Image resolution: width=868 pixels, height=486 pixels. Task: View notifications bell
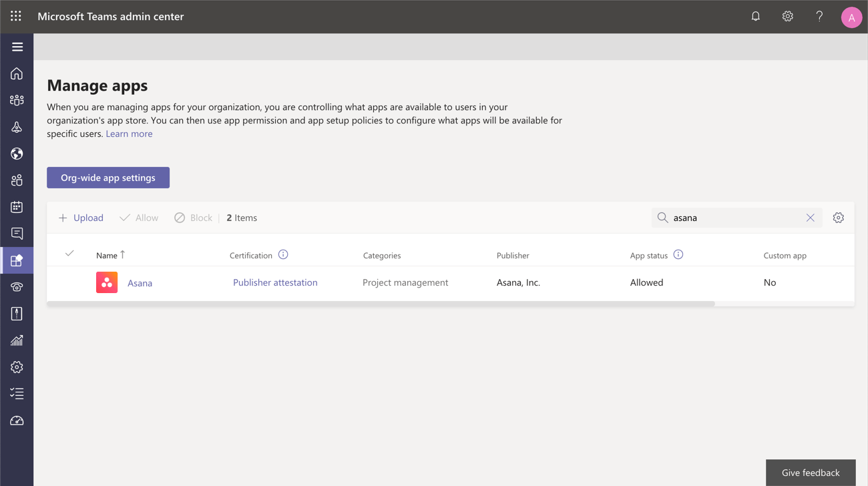coord(756,16)
